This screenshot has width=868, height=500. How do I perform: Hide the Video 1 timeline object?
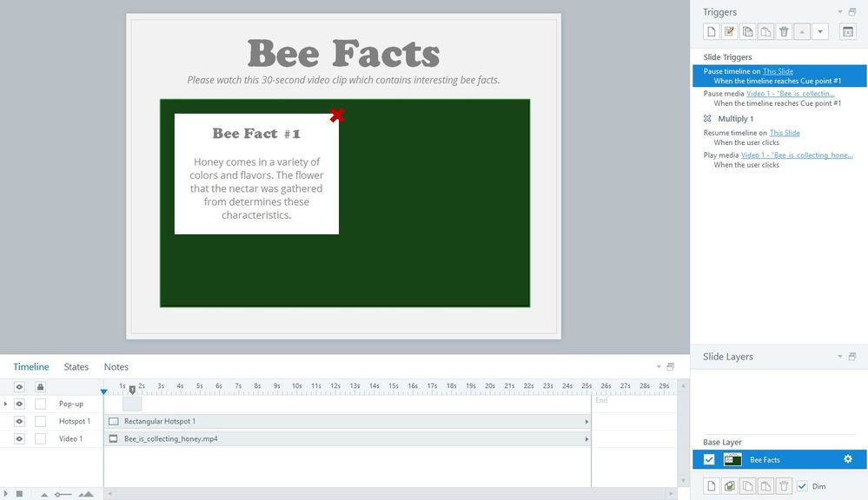click(x=19, y=439)
